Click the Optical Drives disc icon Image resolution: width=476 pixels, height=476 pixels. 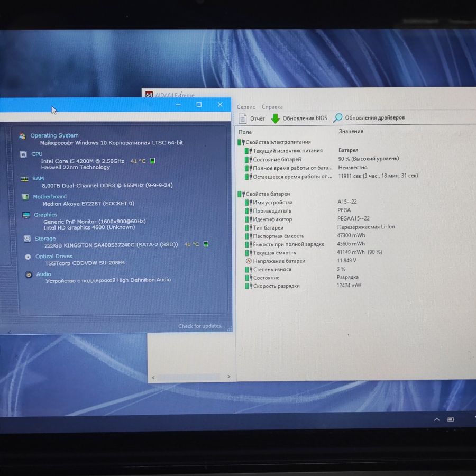click(x=28, y=257)
